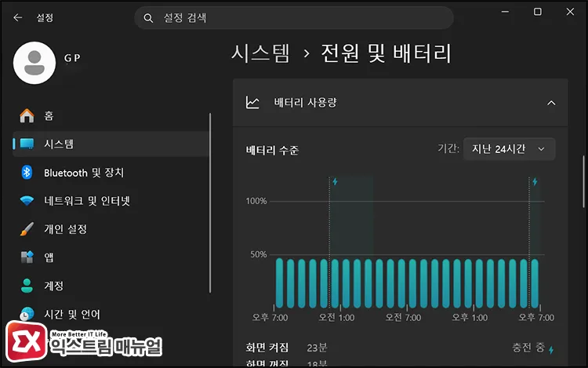Select the first battery bar at 오후 7:00
The image size is (588, 368).
[x=279, y=283]
